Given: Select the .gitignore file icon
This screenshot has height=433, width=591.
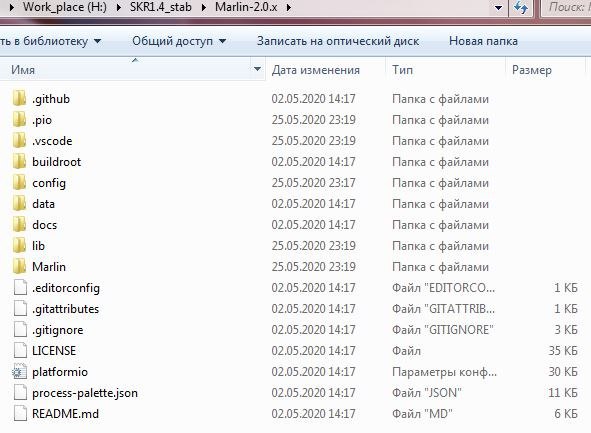Looking at the screenshot, I should (20, 330).
